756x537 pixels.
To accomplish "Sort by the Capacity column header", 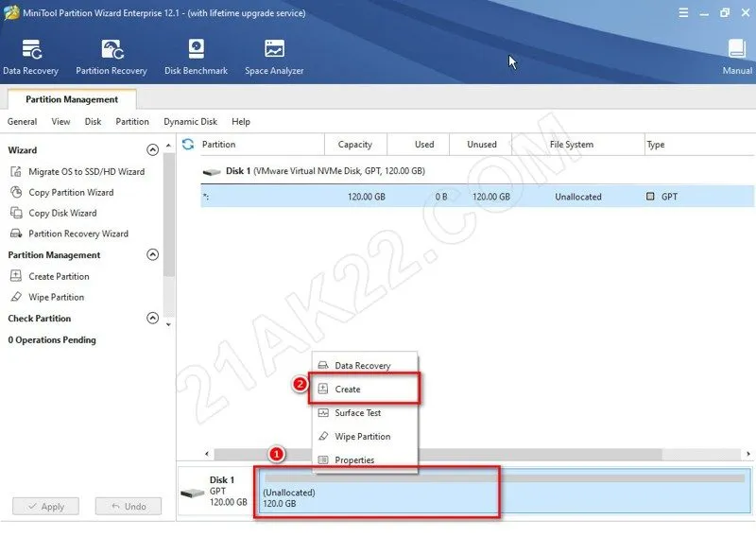I will pos(355,145).
